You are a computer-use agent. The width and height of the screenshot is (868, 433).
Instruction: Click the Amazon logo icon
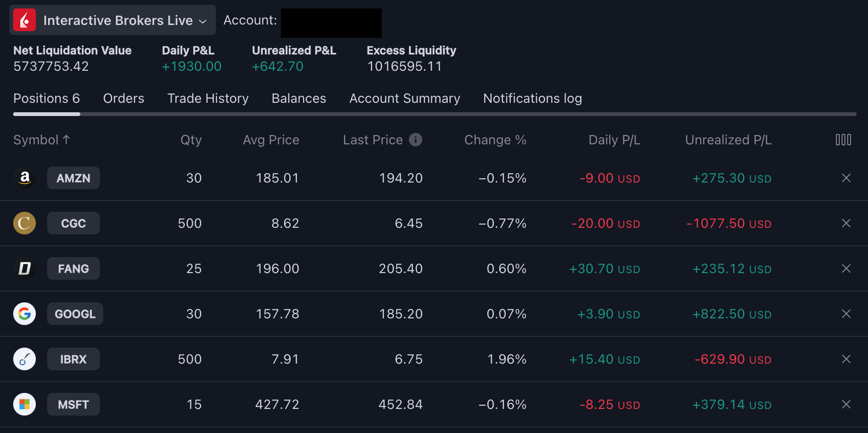click(25, 178)
